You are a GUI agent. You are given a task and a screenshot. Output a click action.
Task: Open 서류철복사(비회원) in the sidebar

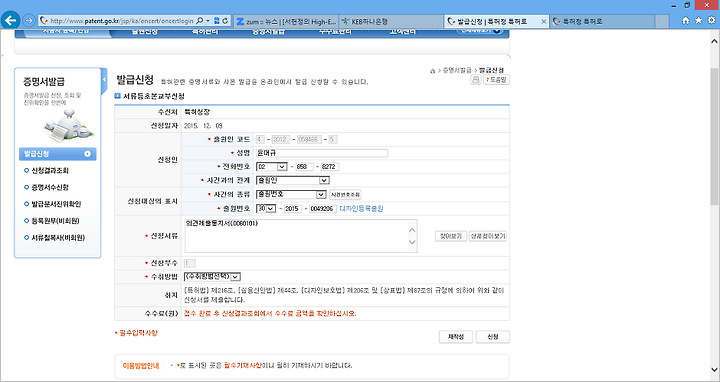[58, 238]
